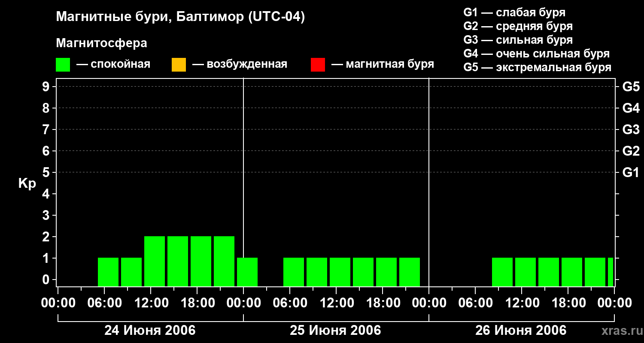Click the '18:00' tick label under 26 Июня

coord(568,303)
